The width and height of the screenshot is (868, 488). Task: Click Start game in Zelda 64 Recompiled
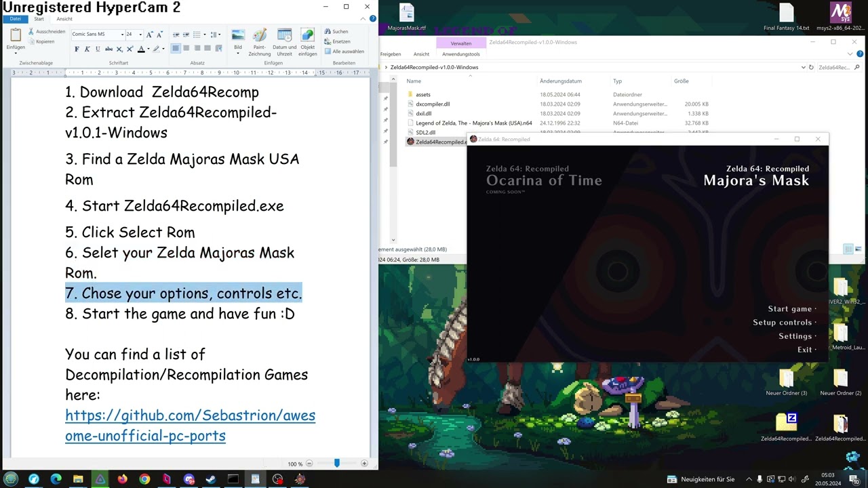790,309
